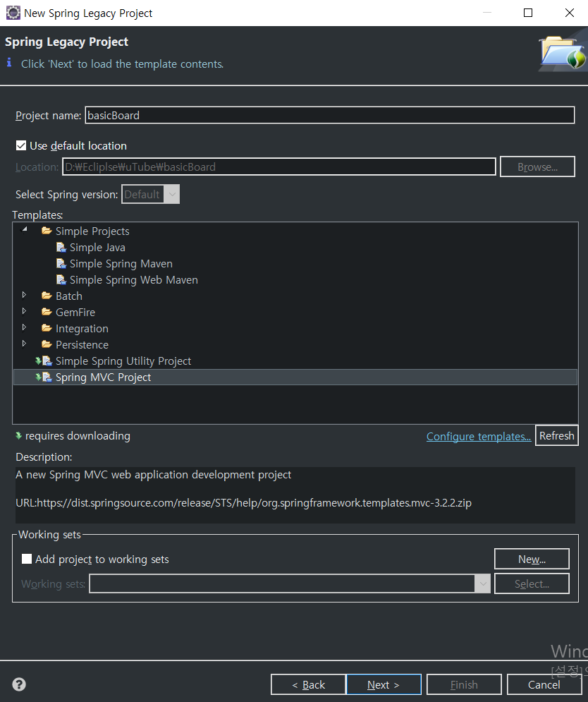Click the GemFire folder icon
This screenshot has width=588, height=702.
(x=47, y=312)
